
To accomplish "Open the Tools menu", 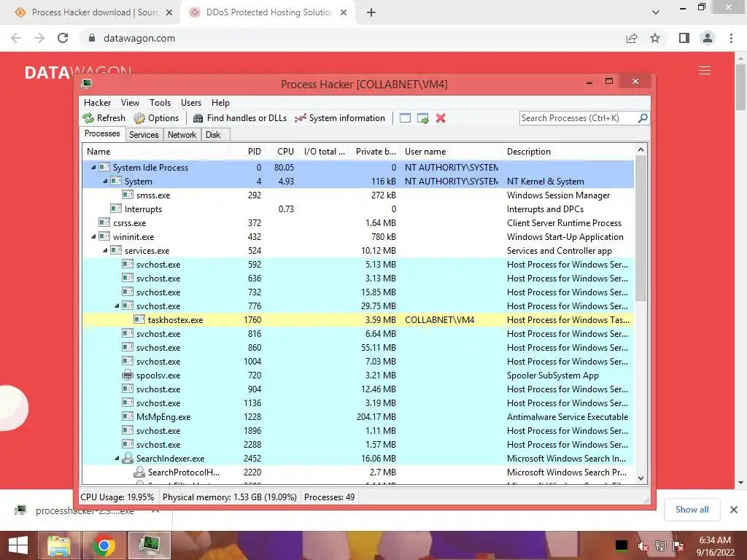I will (x=160, y=103).
